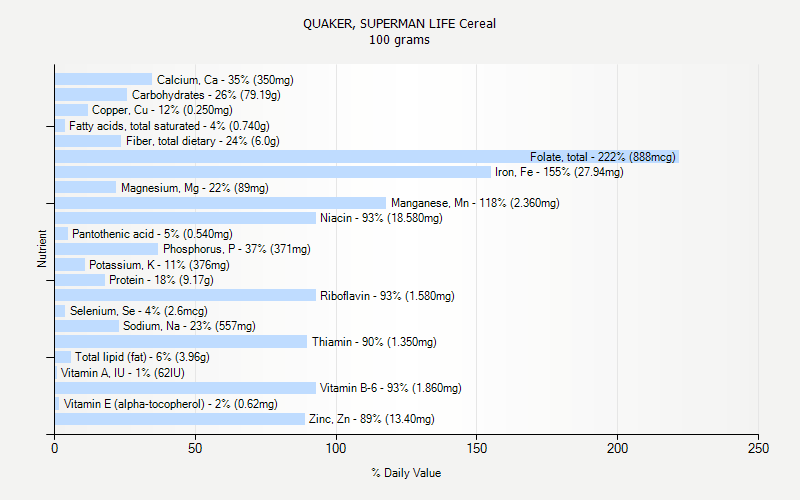Click the '200' x-axis tick label
The image size is (800, 500).
tap(617, 448)
